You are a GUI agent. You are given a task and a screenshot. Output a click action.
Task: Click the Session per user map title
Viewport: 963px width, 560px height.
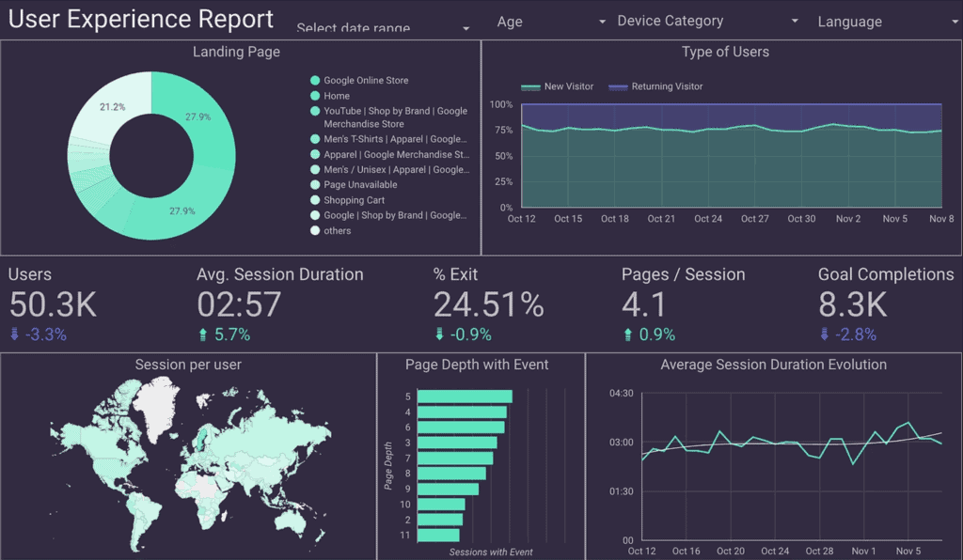coord(188,365)
